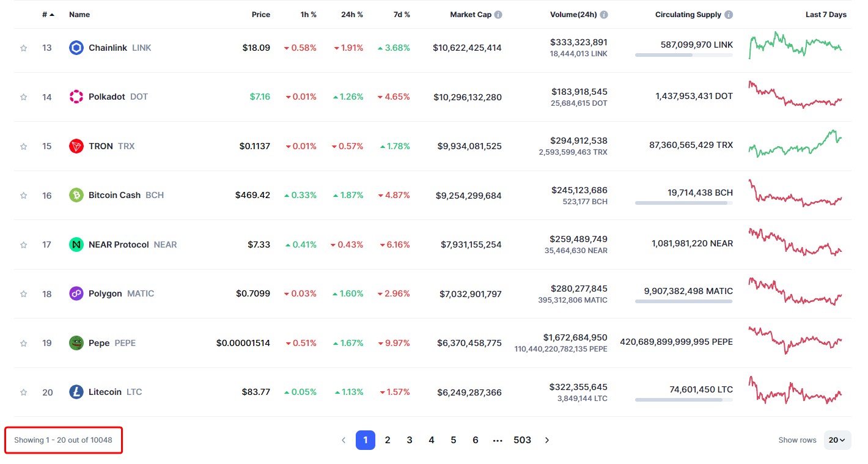The width and height of the screenshot is (868, 464).
Task: Open the Show rows dropdown
Action: click(x=837, y=440)
